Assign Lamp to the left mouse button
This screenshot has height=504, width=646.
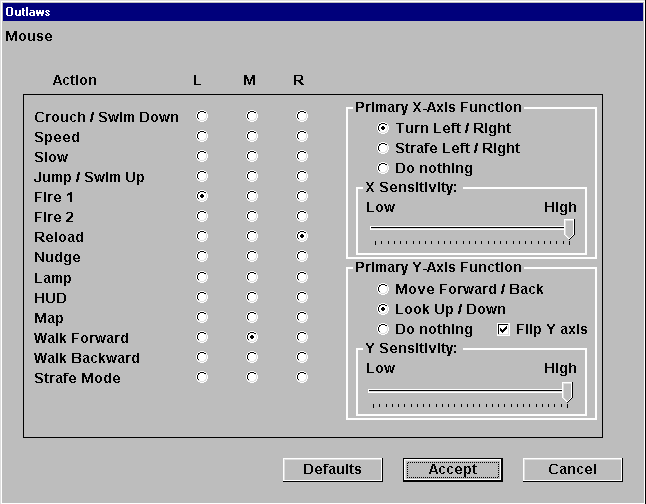pyautogui.click(x=202, y=277)
